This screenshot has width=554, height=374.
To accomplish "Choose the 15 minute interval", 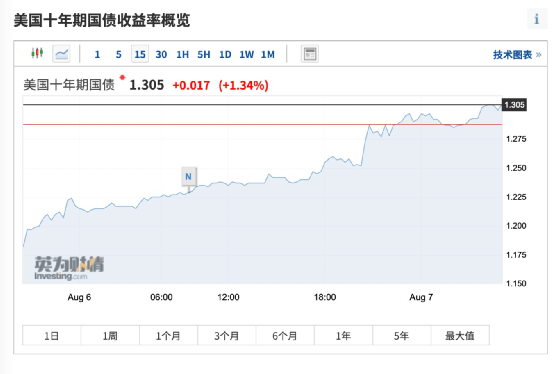I will point(140,54).
